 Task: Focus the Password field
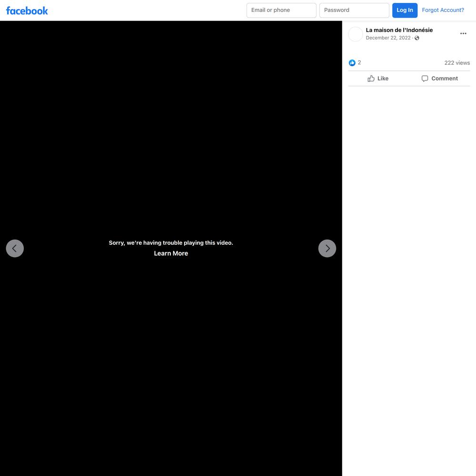(354, 10)
